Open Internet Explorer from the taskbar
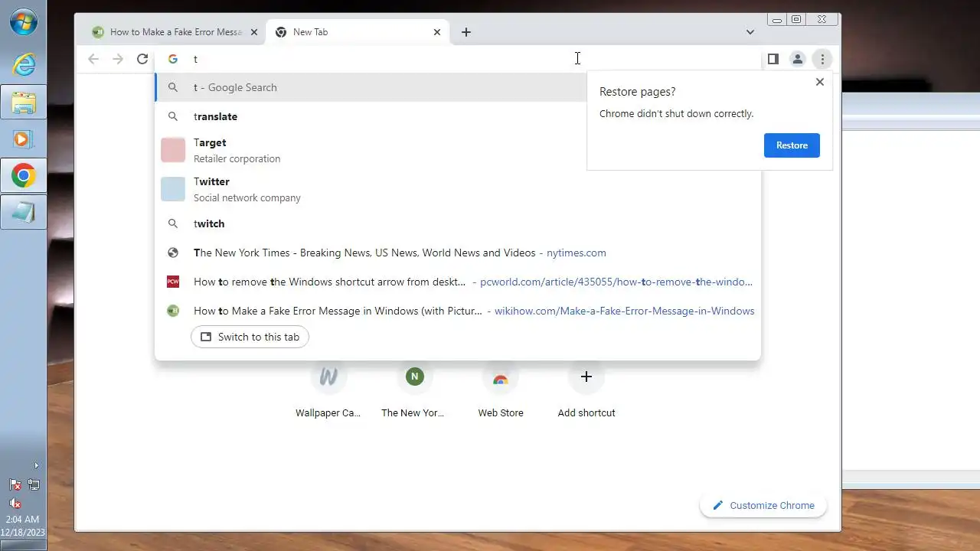980x551 pixels. (24, 64)
